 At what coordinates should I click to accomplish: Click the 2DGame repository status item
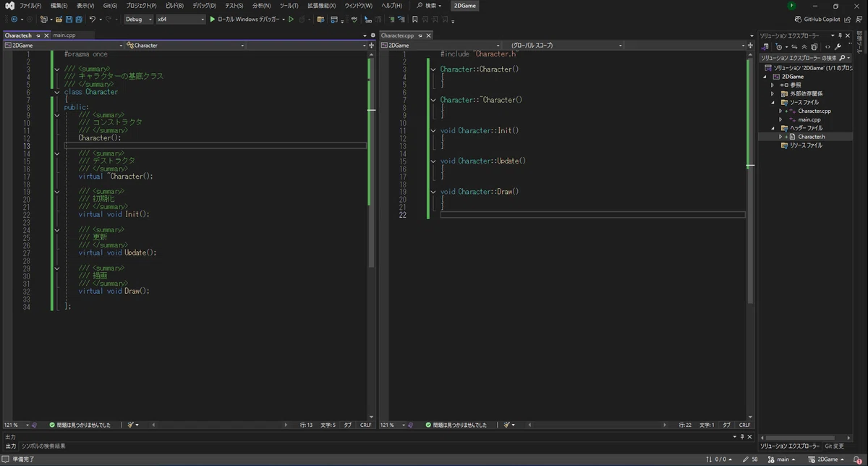[827, 459]
